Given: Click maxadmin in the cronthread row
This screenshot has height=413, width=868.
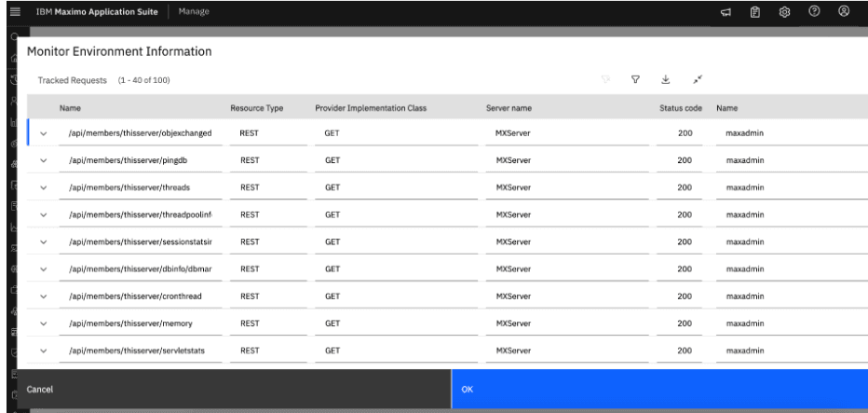Looking at the screenshot, I should pos(745,296).
